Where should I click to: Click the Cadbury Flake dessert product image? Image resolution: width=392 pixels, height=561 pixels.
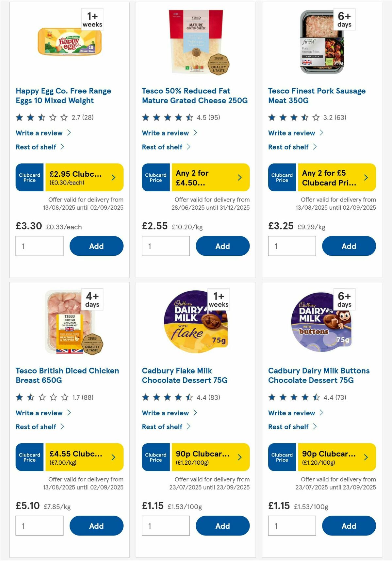[x=196, y=322]
